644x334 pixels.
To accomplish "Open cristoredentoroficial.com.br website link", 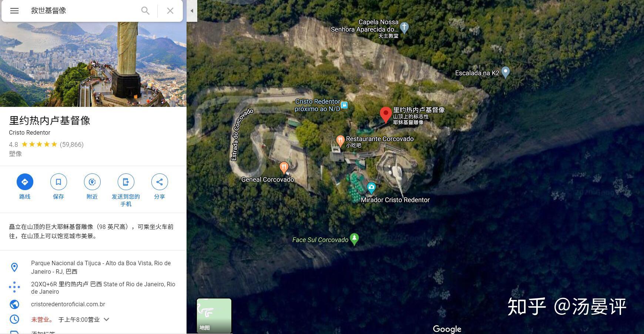I will (68, 304).
